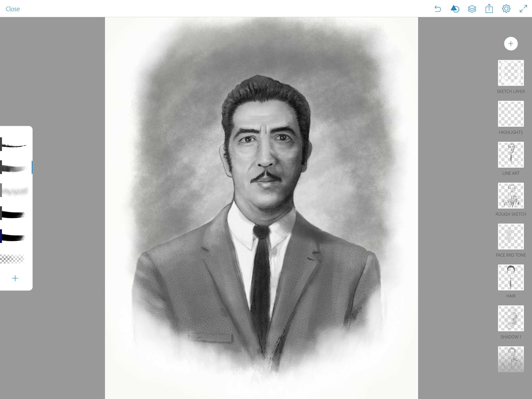Add new layer with circular plus button
Image resolution: width=532 pixels, height=399 pixels.
(x=511, y=44)
